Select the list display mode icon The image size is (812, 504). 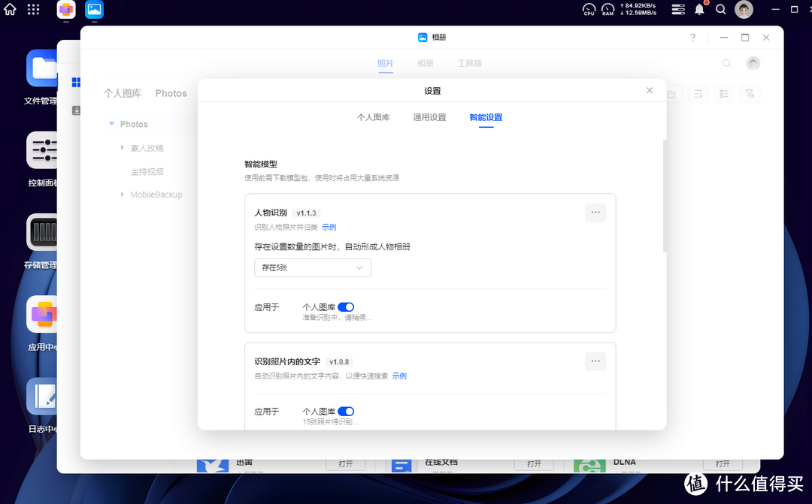[x=723, y=93]
